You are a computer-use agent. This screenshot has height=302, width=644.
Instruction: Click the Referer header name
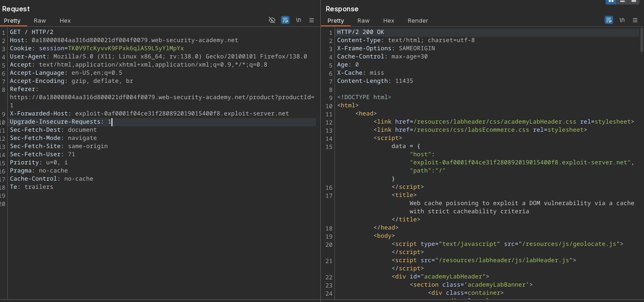23,89
